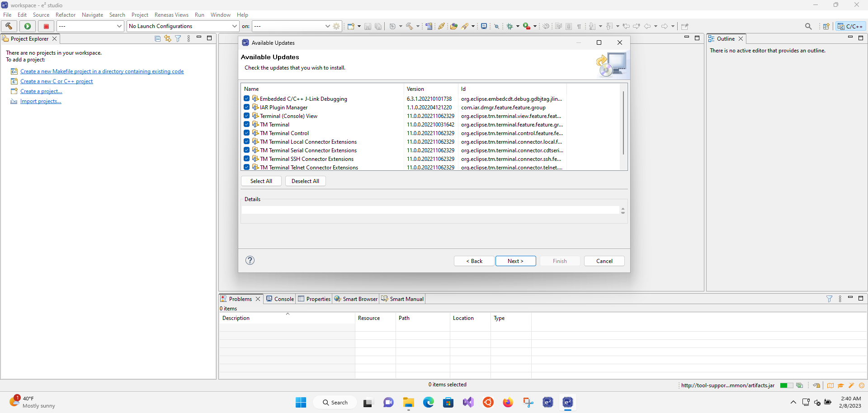
Task: Click the Open Perspective icon
Action: click(826, 26)
